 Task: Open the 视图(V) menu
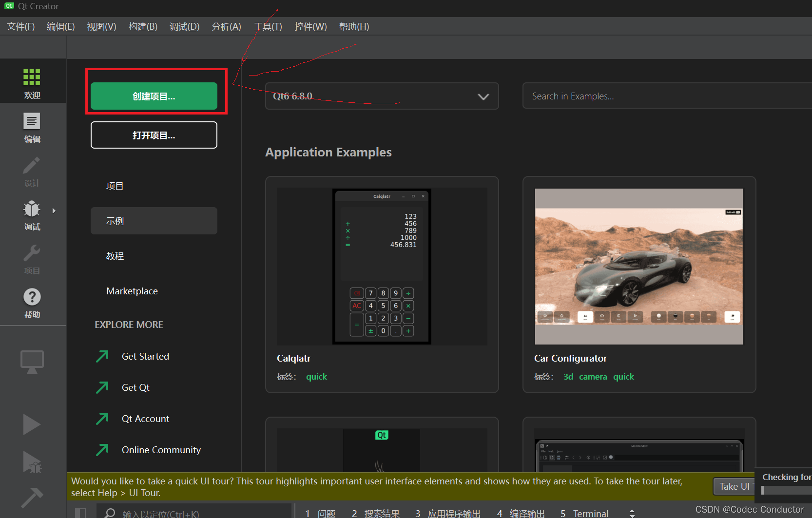coord(102,27)
